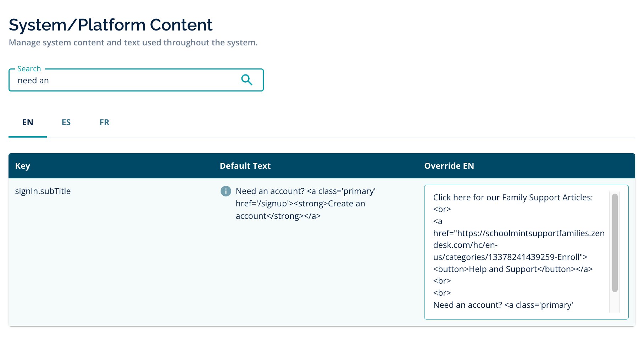
Task: Click scrollbar track below thumb in override box
Action: coord(615,302)
